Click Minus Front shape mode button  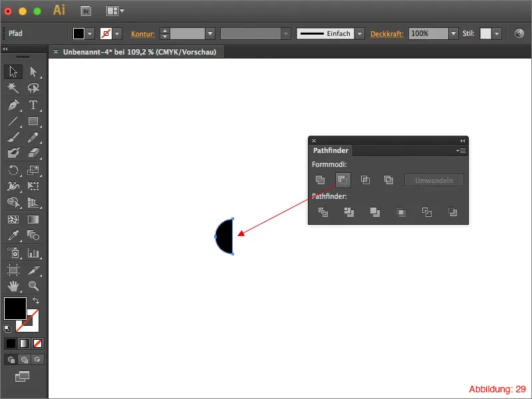click(x=342, y=180)
